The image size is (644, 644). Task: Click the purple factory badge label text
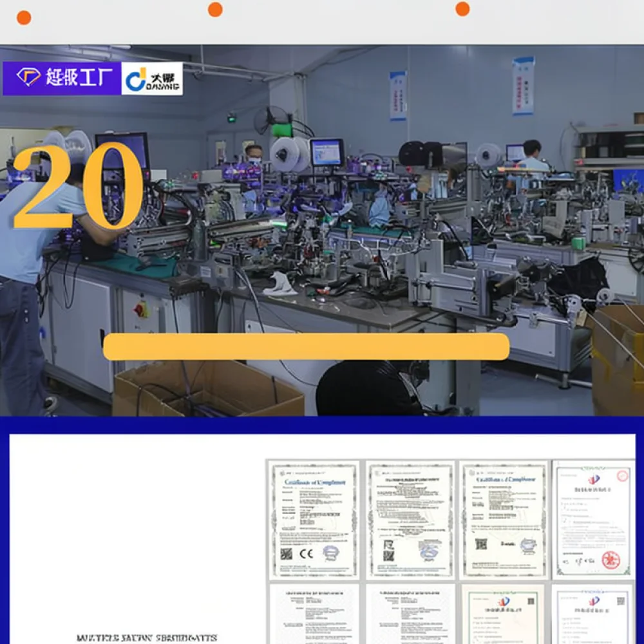[79, 77]
